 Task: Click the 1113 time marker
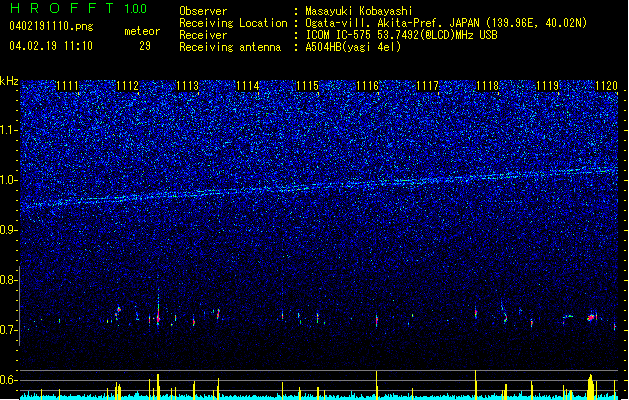point(187,86)
